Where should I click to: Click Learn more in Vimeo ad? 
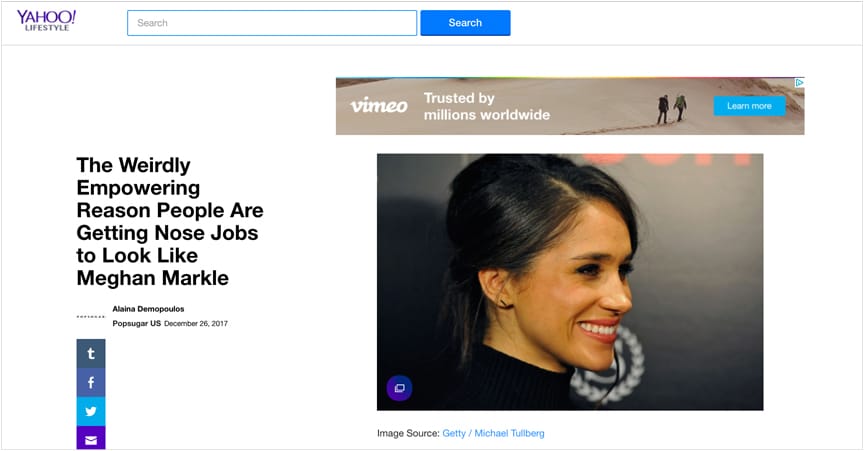(x=749, y=106)
